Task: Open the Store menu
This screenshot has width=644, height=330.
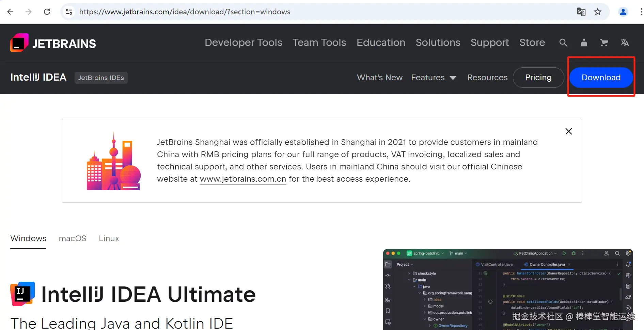Action: [532, 43]
